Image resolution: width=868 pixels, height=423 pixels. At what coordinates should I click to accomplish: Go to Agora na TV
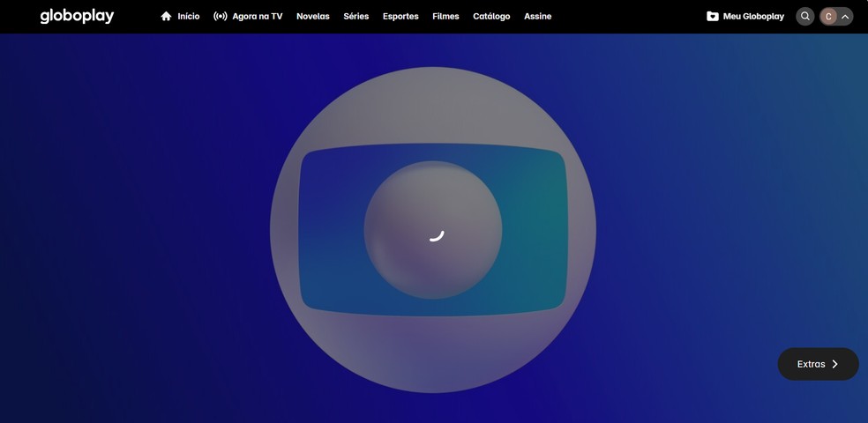pyautogui.click(x=248, y=17)
